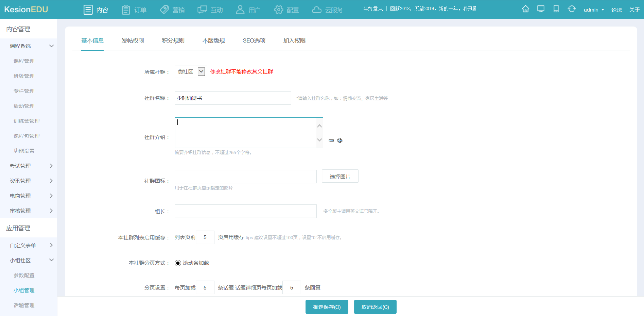644x316 pixels.
Task: Click the 取消返回(C) button
Action: pos(375,307)
